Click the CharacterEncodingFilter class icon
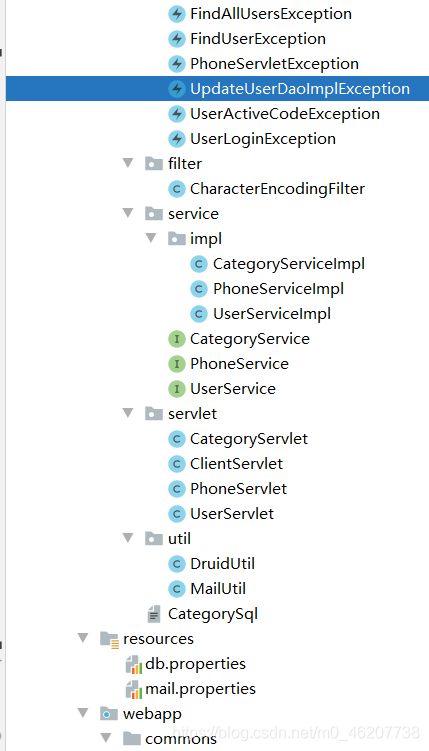 pos(177,189)
